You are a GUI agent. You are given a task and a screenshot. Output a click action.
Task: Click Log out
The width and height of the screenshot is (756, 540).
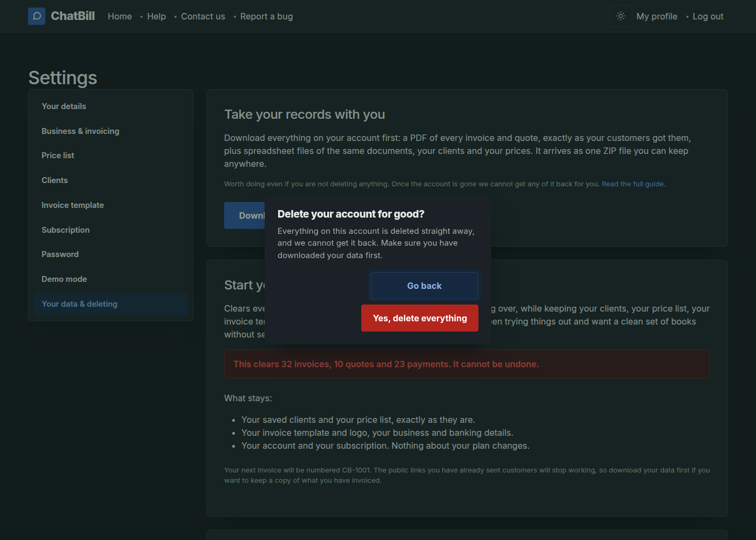pos(708,16)
